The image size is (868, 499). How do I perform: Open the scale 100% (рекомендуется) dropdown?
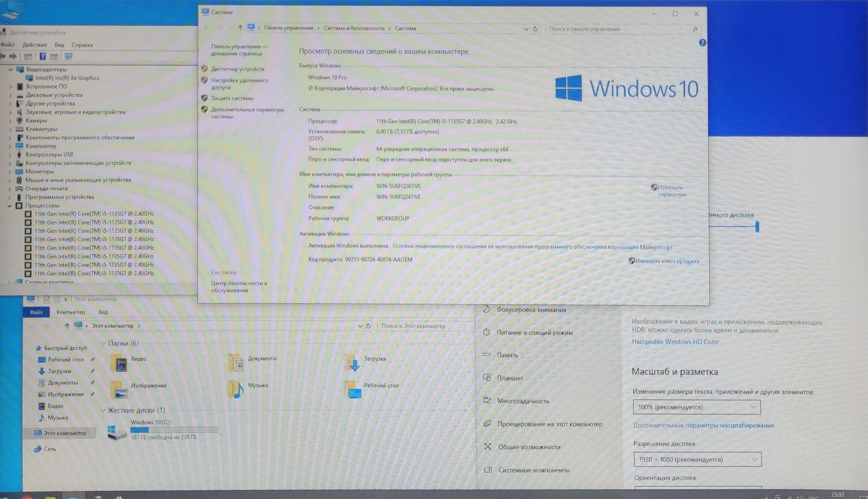tap(697, 407)
